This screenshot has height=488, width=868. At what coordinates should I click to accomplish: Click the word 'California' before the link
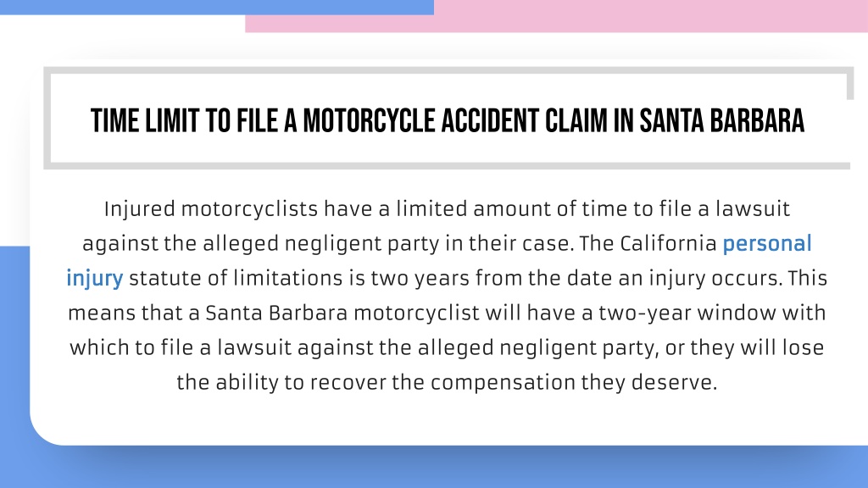(668, 244)
